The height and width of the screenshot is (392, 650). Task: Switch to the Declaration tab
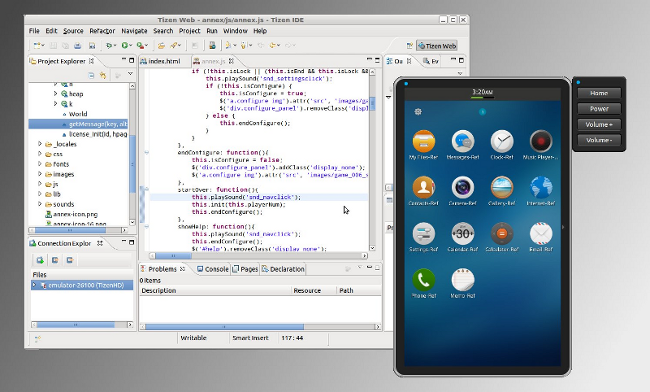(x=283, y=269)
